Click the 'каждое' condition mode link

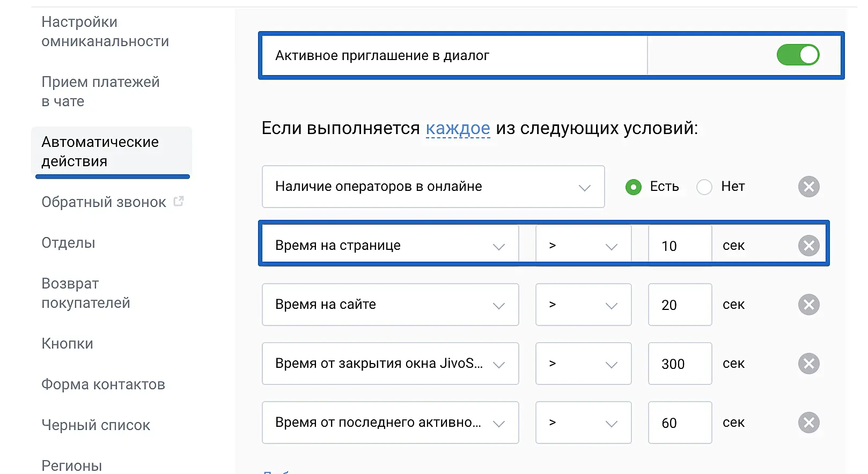tap(458, 128)
